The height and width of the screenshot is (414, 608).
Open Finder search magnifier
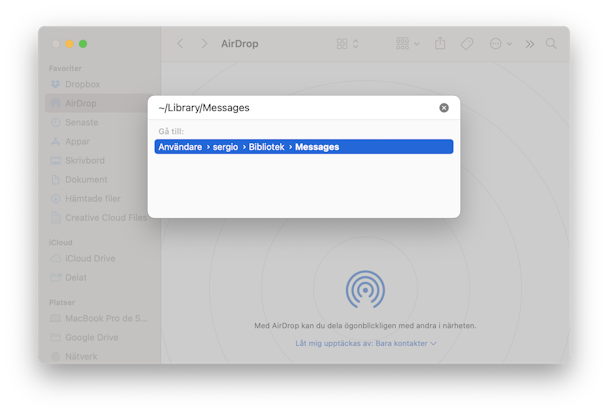[x=551, y=43]
